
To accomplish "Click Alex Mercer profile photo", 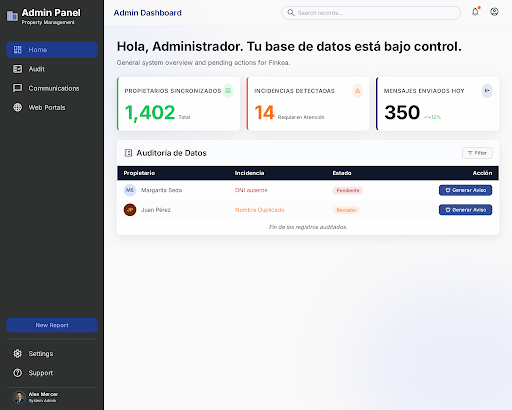I will tap(19, 397).
